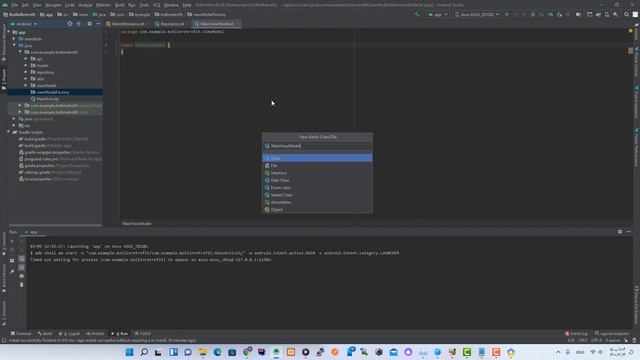Open the Terminal tool window
This screenshot has height=360, width=640.
(x=20, y=333)
